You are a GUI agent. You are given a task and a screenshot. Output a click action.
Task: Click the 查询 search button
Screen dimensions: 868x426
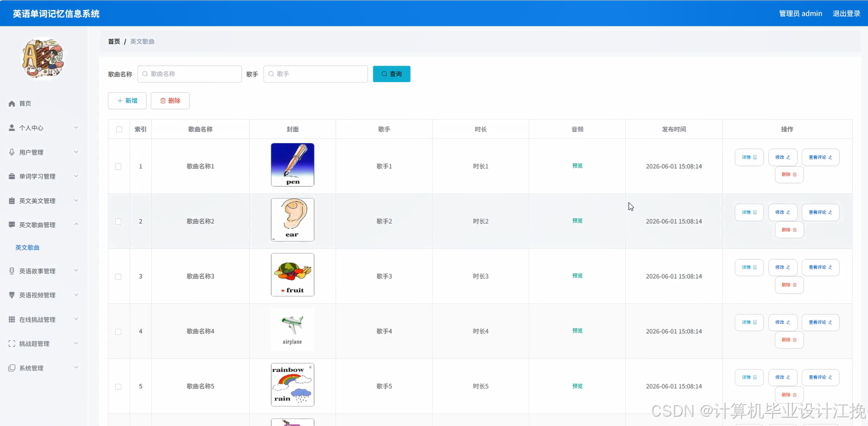click(x=392, y=74)
